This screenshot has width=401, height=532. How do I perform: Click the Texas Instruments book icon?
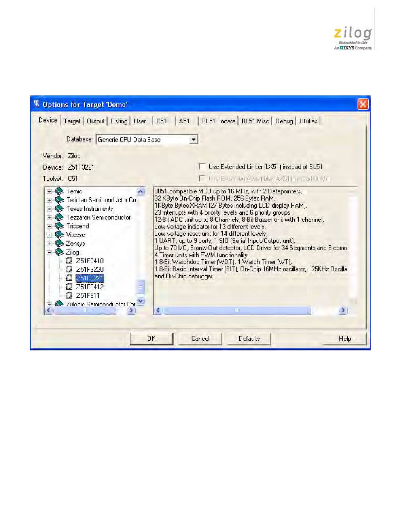[x=59, y=209]
